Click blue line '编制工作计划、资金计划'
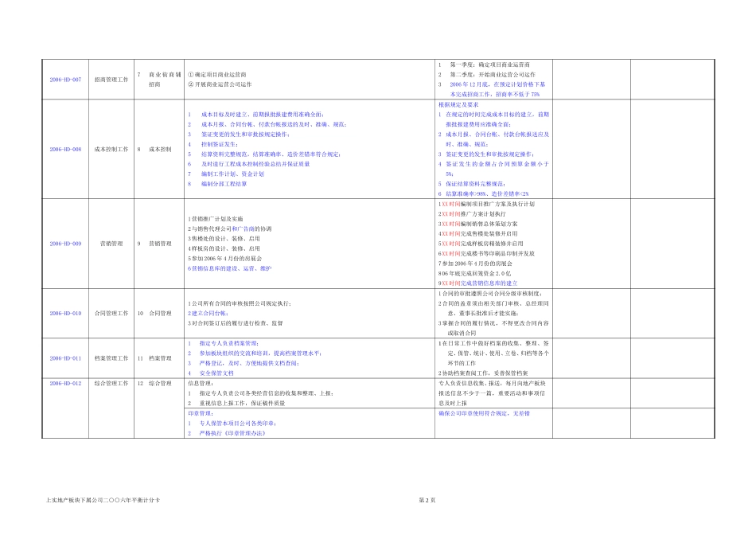This screenshot has width=756, height=535. click(232, 174)
